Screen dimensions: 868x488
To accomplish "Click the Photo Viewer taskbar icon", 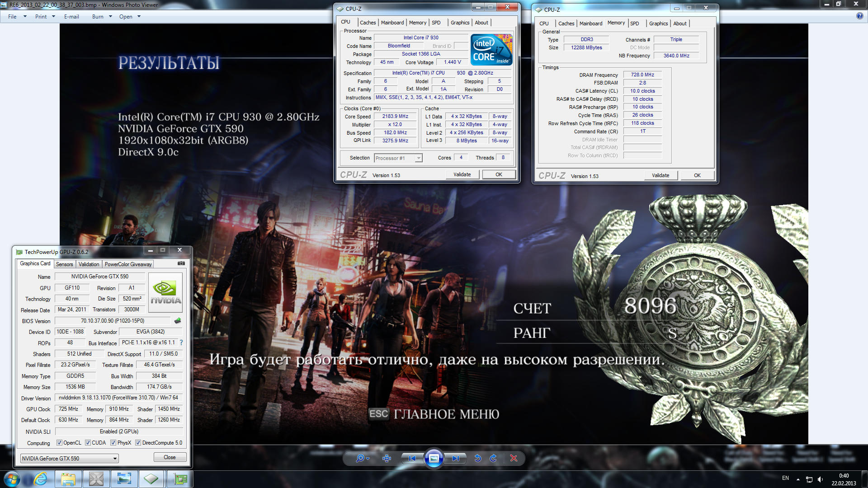I will [124, 479].
